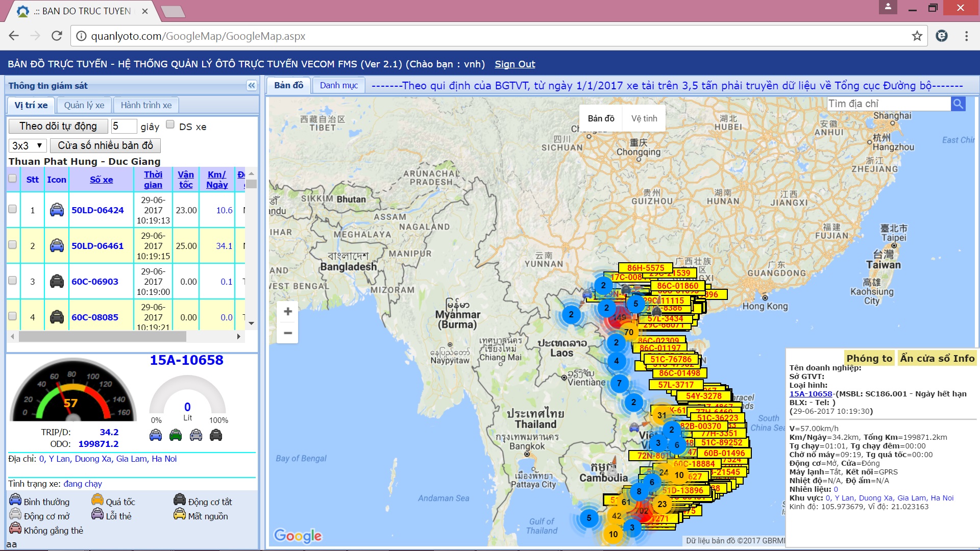Click the map search magnifier button
The width and height of the screenshot is (980, 551).
pos(958,104)
